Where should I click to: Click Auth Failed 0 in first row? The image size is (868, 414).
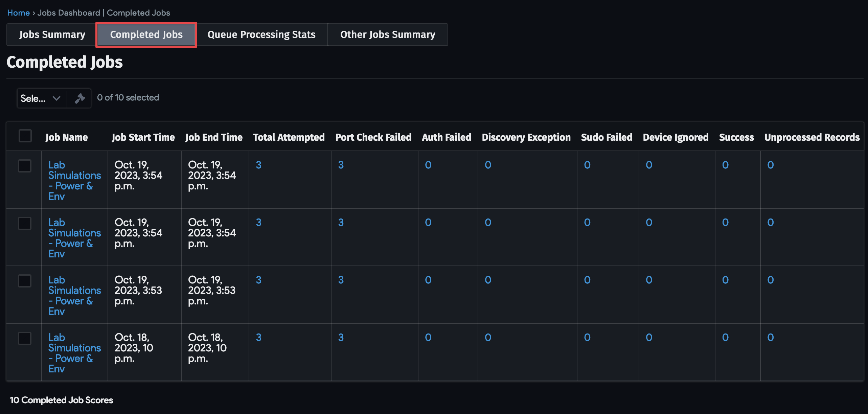(x=428, y=165)
